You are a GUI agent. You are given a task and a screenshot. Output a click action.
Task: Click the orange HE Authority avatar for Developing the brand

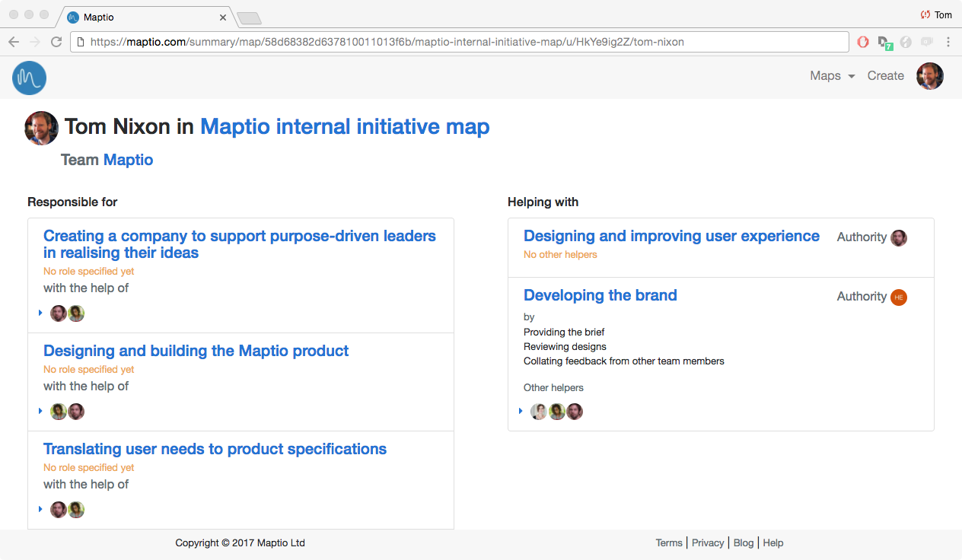coord(899,297)
